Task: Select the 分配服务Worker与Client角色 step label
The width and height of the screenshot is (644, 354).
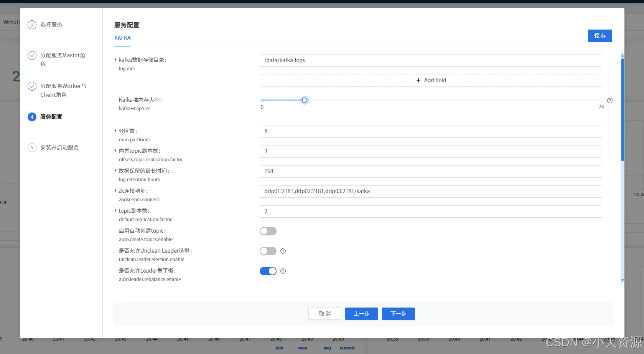Action: pos(63,90)
